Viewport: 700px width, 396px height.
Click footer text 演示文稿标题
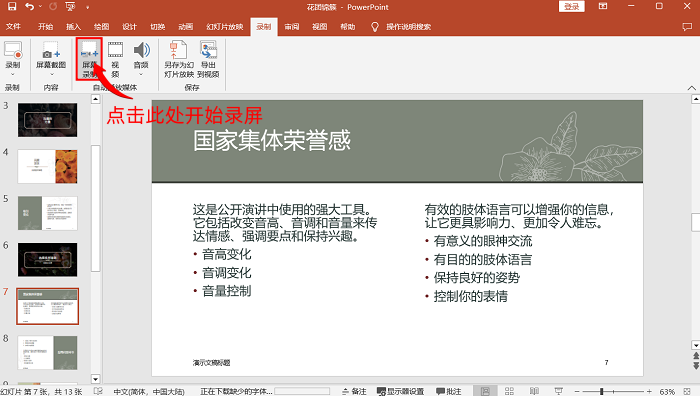pos(212,363)
